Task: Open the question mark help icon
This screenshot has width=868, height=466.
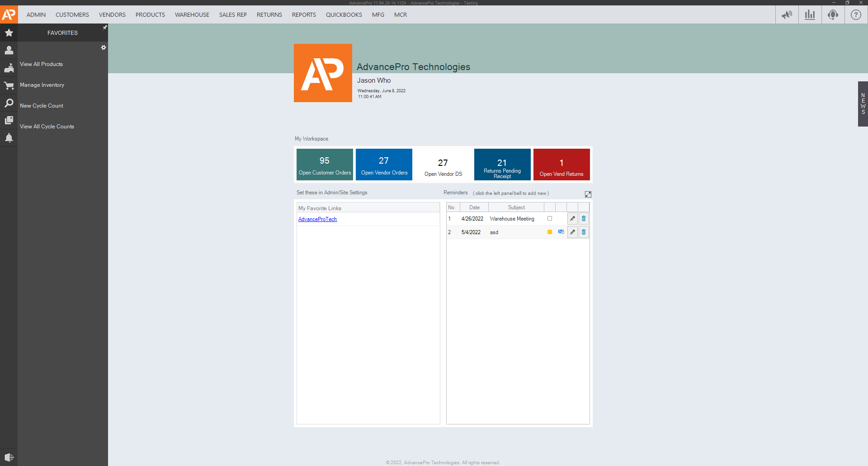Action: (x=856, y=14)
